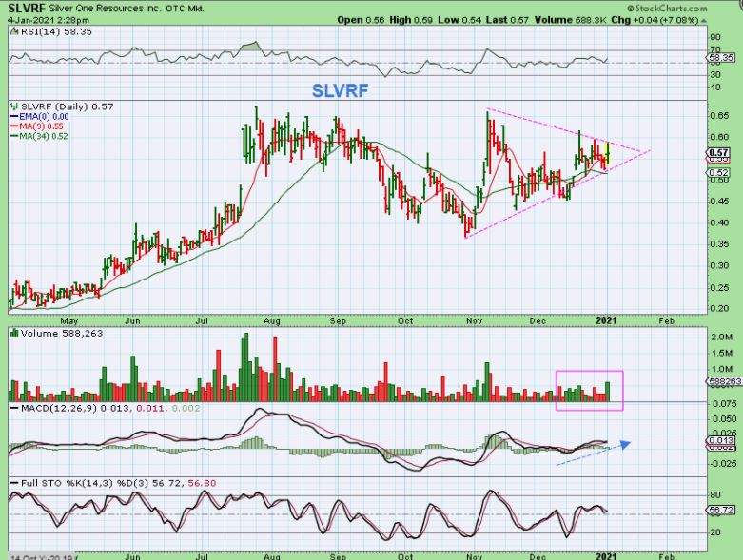Viewport: 743px width, 560px height.
Task: Click the green MA(34) legend entry
Action: pyautogui.click(x=36, y=135)
